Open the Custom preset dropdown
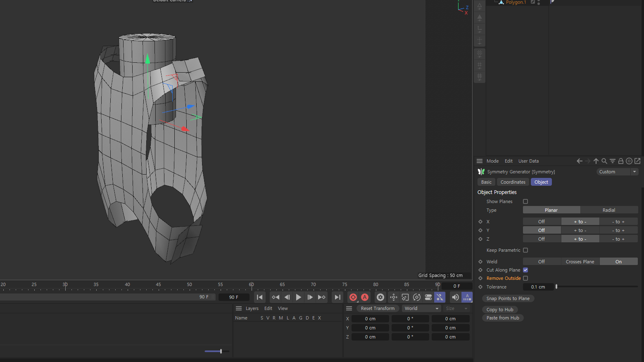Screen dimensions: 644x362 tap(618, 172)
